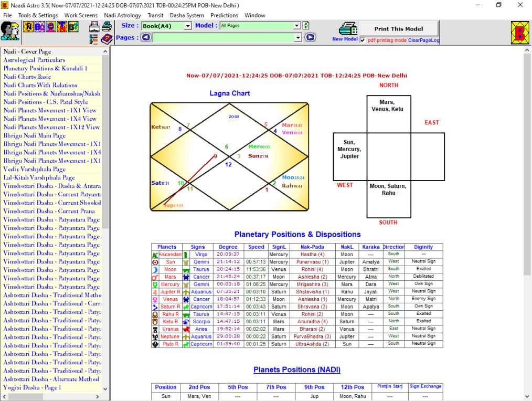
Task: Open the Dasha System menu
Action: click(187, 15)
